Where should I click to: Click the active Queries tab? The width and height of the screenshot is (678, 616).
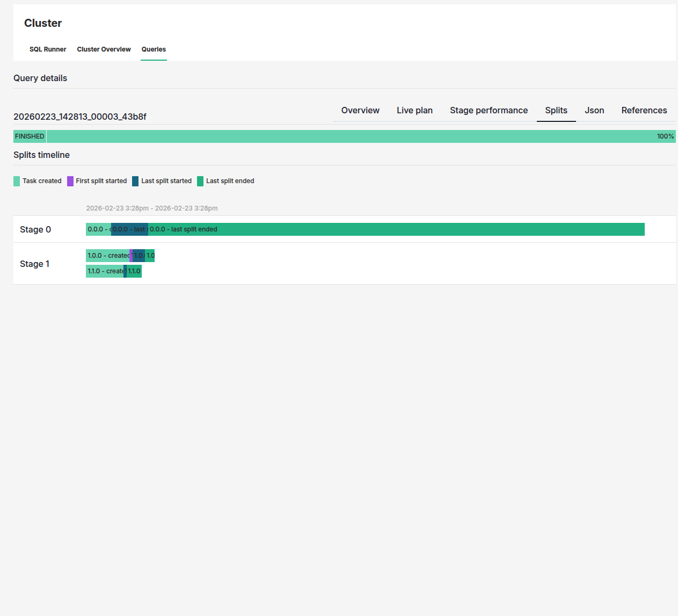pyautogui.click(x=154, y=49)
